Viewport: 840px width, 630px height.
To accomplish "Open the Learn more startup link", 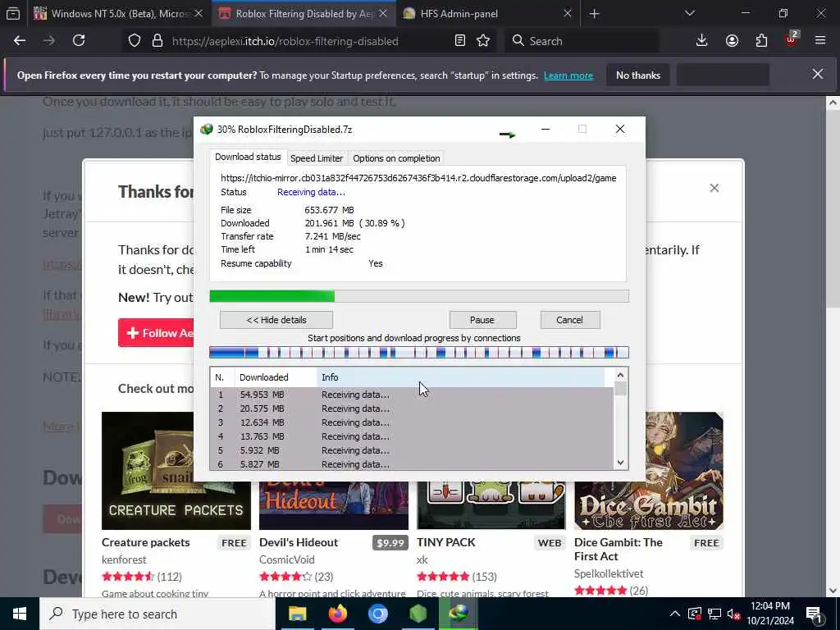I will click(568, 75).
